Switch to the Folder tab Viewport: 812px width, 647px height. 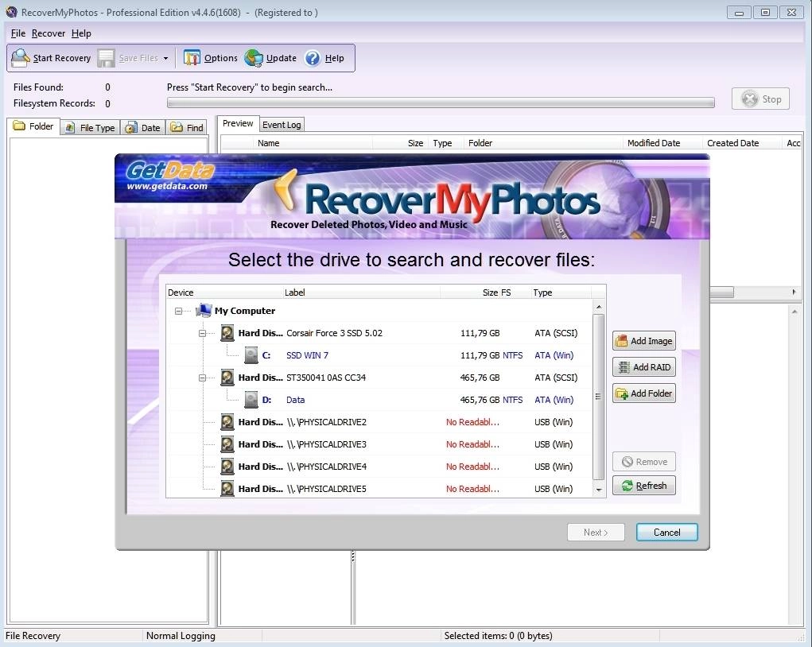33,126
